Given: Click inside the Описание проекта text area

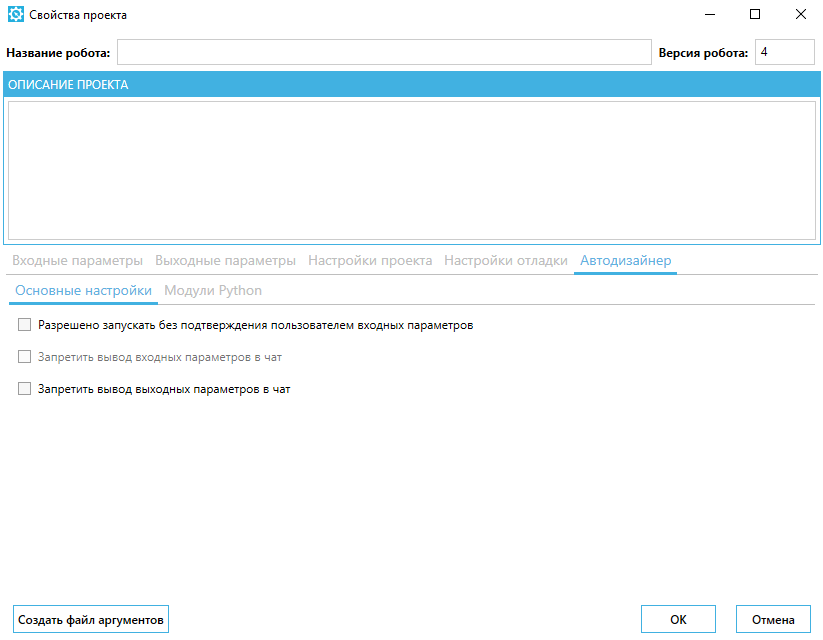Looking at the screenshot, I should 412,171.
